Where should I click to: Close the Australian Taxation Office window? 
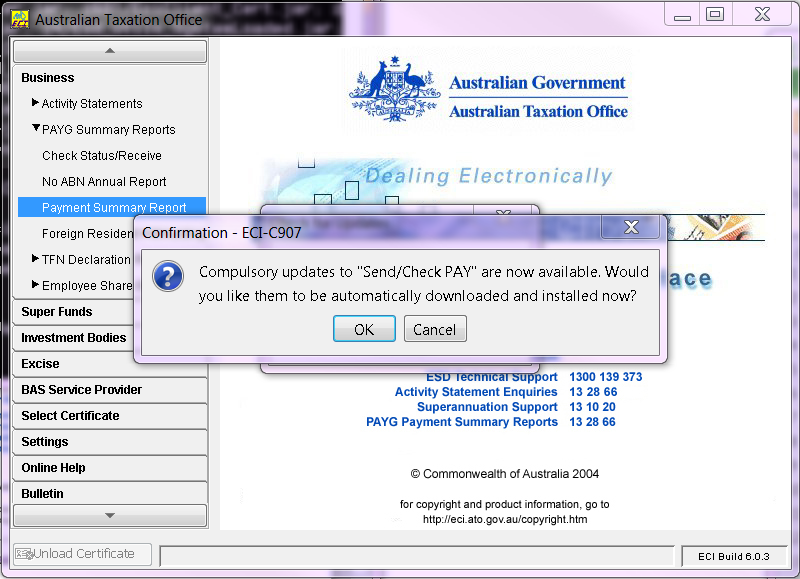point(762,14)
